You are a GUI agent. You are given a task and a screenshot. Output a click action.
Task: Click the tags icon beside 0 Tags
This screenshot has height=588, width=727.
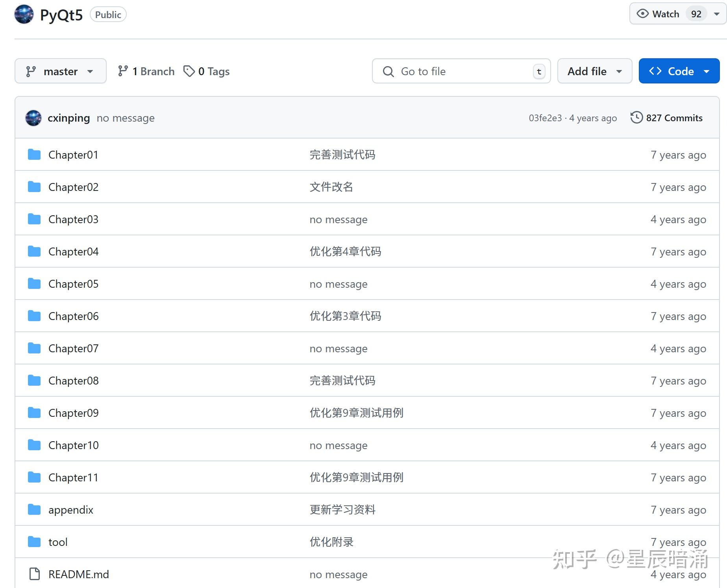point(189,71)
